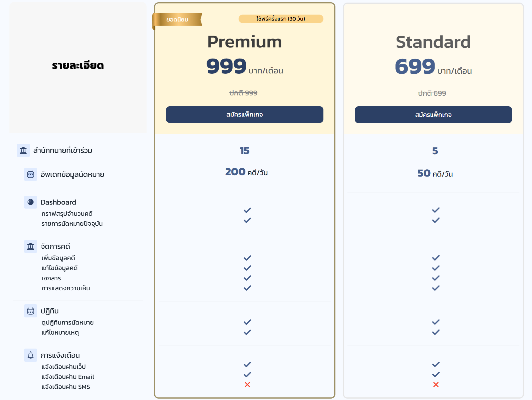The height and width of the screenshot is (400, 532).
Task: Click the gold ยอดนิยม ribbon badge
Action: (x=177, y=20)
